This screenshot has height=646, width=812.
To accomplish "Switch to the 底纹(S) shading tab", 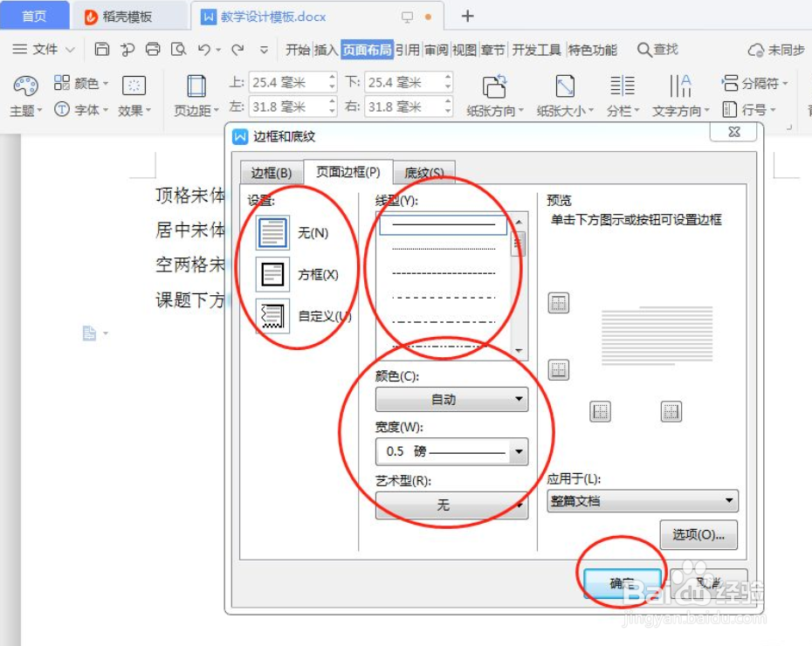I will (424, 172).
